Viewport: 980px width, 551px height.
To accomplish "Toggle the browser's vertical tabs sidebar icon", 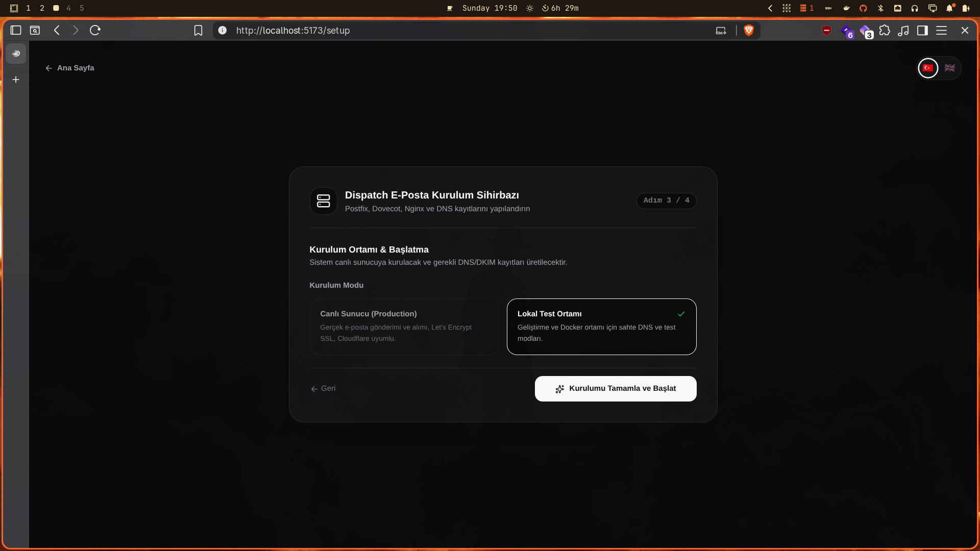I will 16,30.
